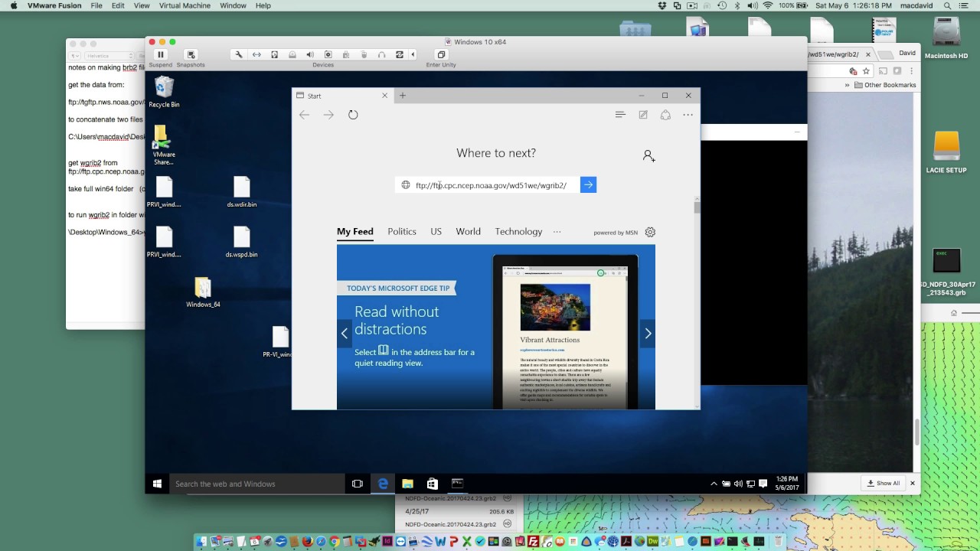Open Windows Store from taskbar

pyautogui.click(x=433, y=484)
